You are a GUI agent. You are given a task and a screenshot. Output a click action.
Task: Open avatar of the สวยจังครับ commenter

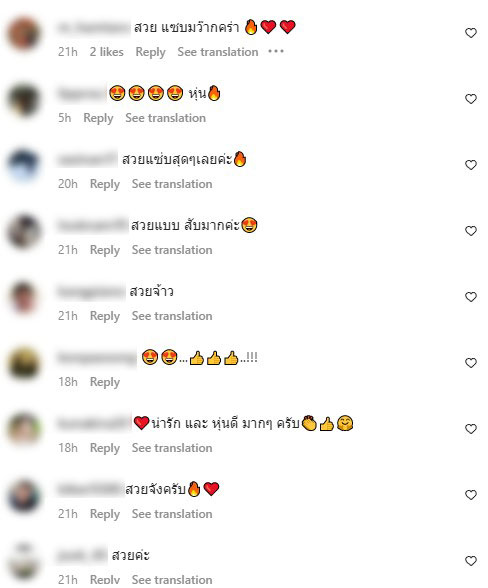tap(24, 496)
